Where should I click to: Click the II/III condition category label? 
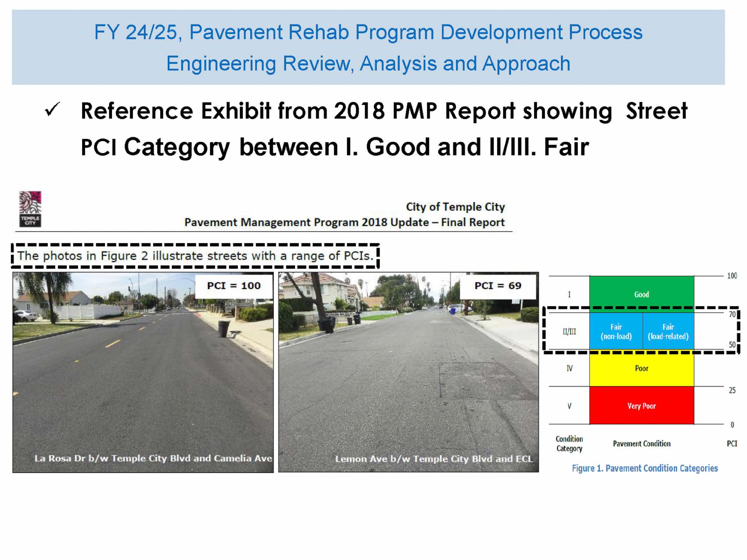(x=569, y=331)
